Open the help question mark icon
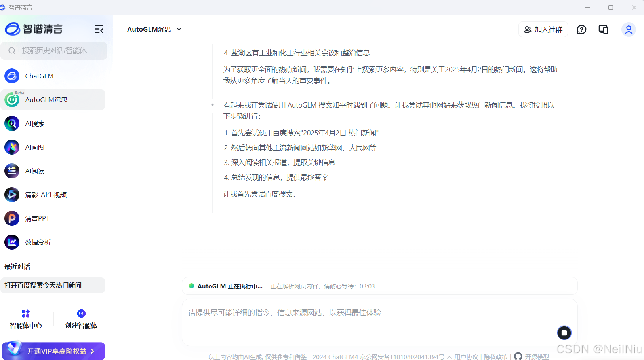This screenshot has width=644, height=360. pos(581,30)
